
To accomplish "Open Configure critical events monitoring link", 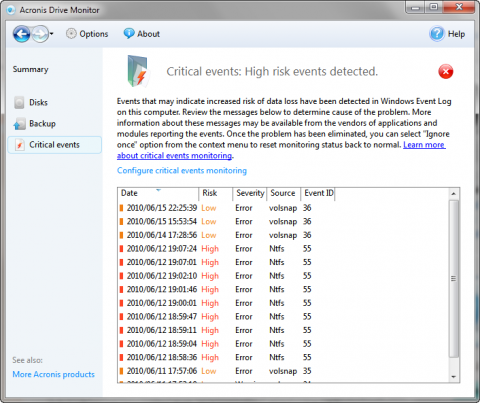I will (182, 171).
